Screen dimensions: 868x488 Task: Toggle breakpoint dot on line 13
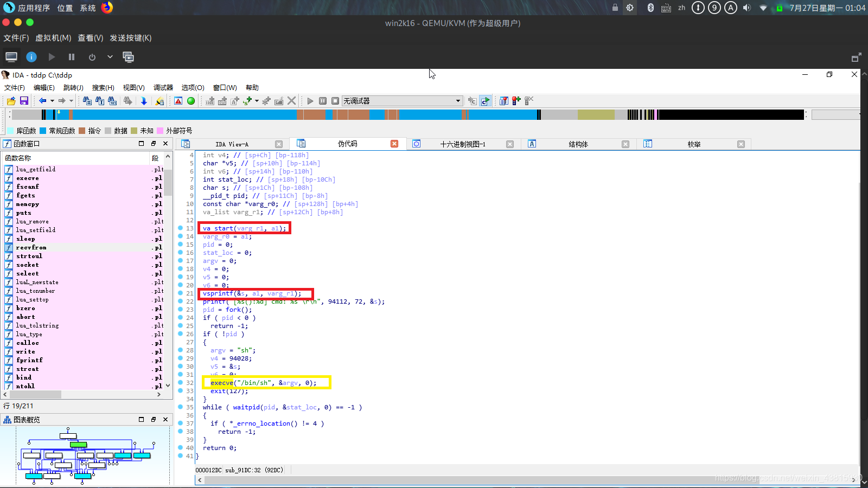tap(180, 228)
